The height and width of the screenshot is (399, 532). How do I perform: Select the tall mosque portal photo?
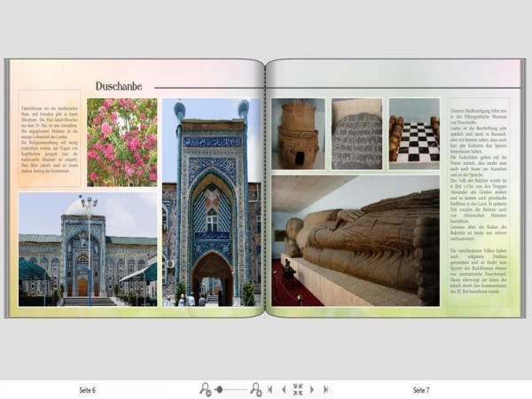click(x=212, y=202)
